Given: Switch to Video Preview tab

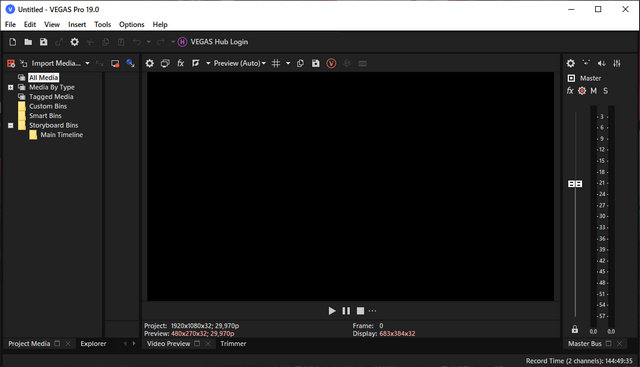Looking at the screenshot, I should pyautogui.click(x=169, y=344).
